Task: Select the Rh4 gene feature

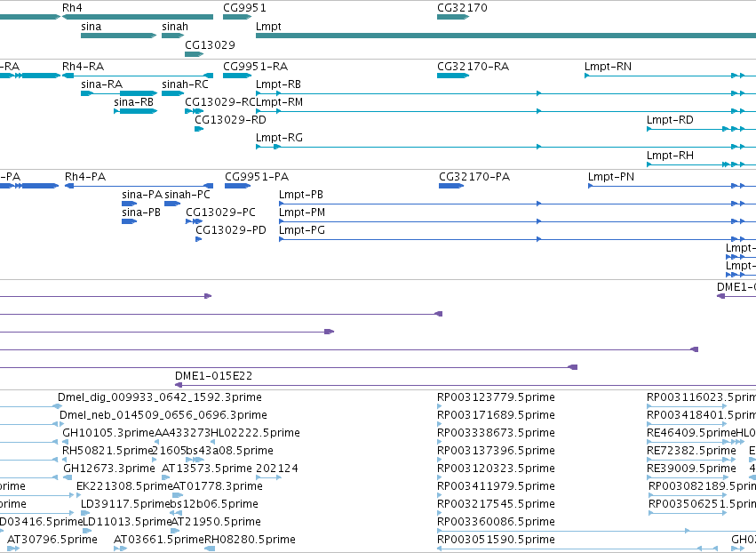Action: (138, 17)
